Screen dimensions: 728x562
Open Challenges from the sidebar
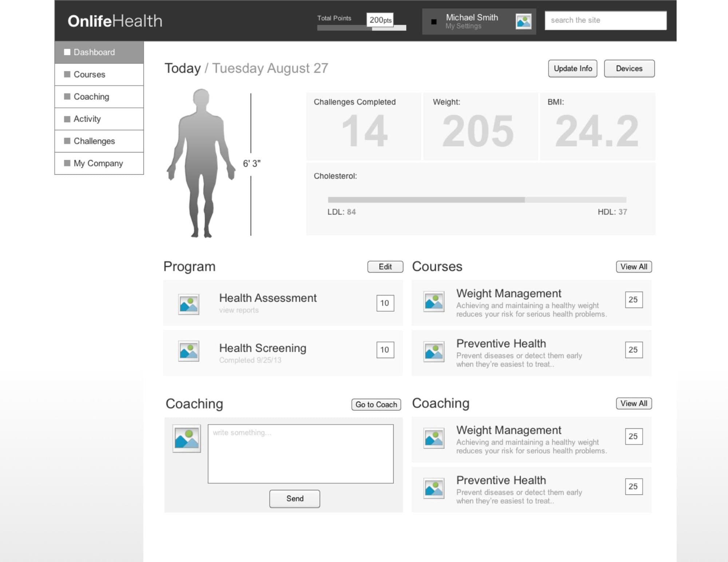point(99,141)
